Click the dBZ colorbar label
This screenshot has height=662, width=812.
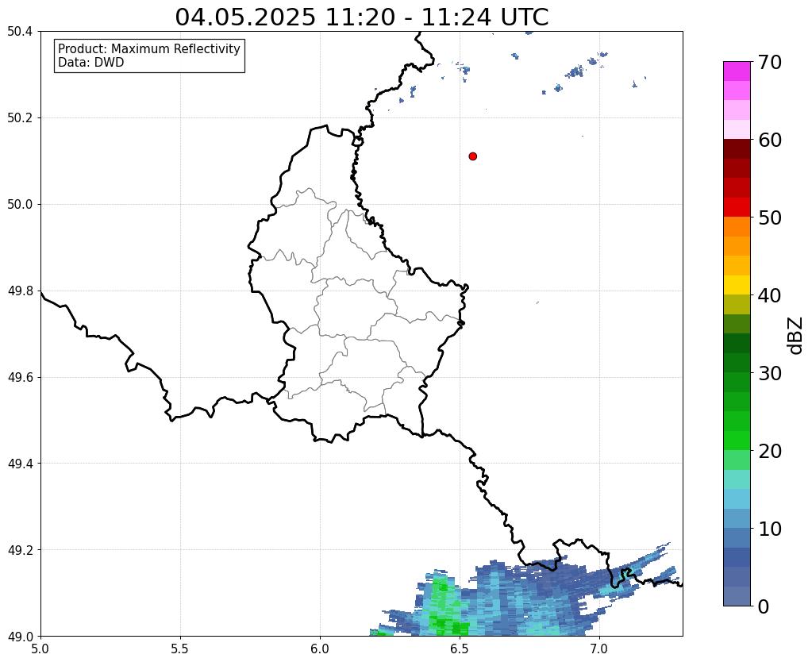[796, 336]
